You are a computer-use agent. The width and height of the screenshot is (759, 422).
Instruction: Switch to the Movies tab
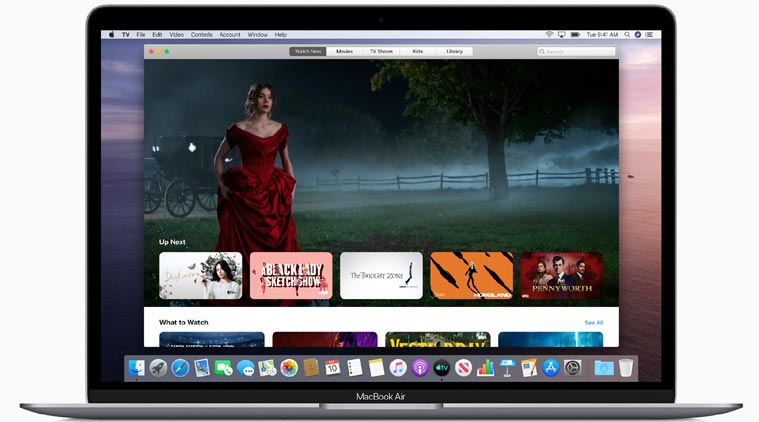(345, 51)
